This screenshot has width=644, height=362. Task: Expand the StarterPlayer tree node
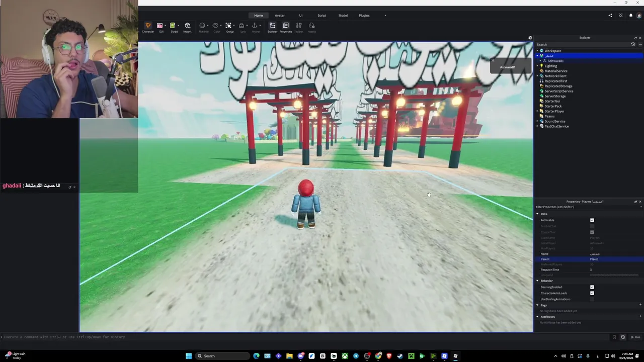click(x=537, y=111)
